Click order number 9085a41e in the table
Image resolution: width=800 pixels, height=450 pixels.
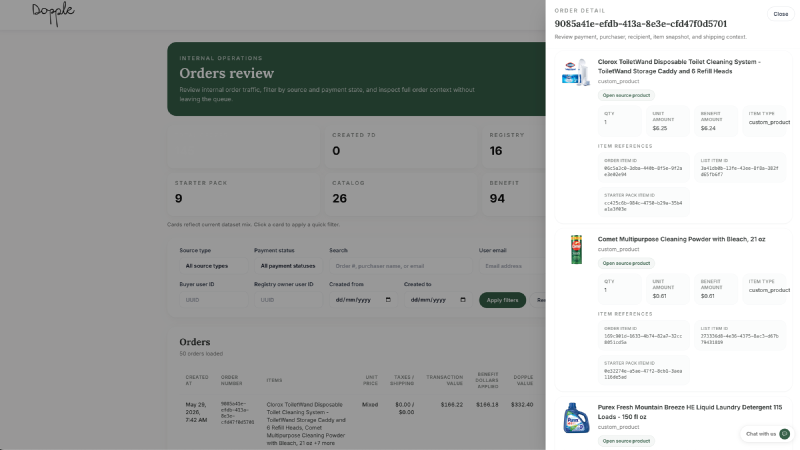237,413
